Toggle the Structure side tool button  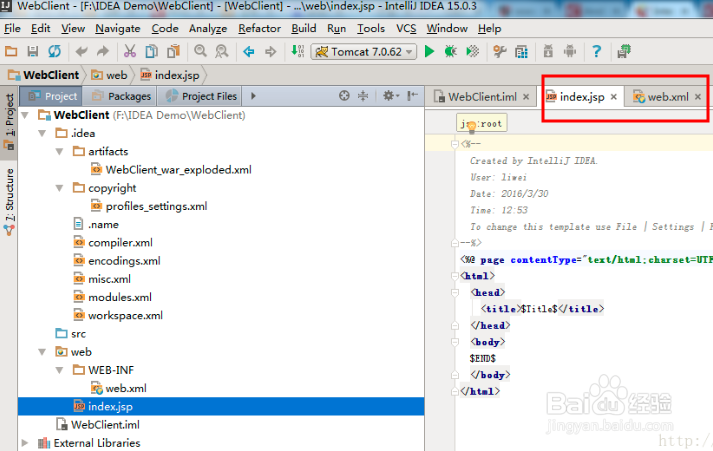tap(9, 201)
